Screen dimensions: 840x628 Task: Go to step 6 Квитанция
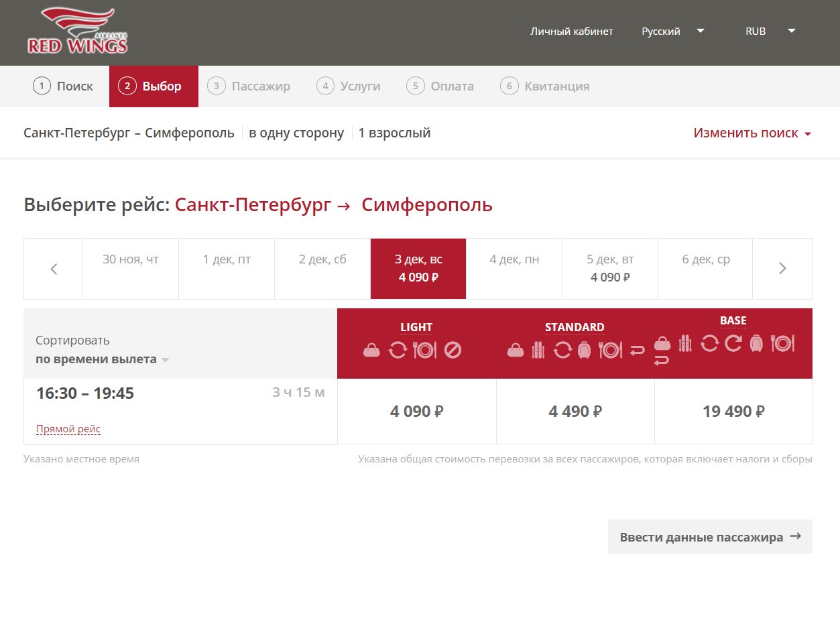click(x=545, y=86)
